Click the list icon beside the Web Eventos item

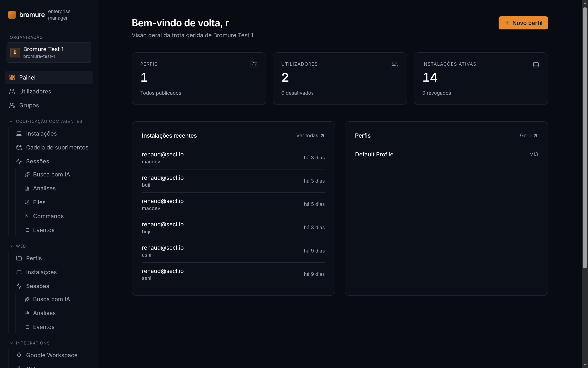pos(27,327)
